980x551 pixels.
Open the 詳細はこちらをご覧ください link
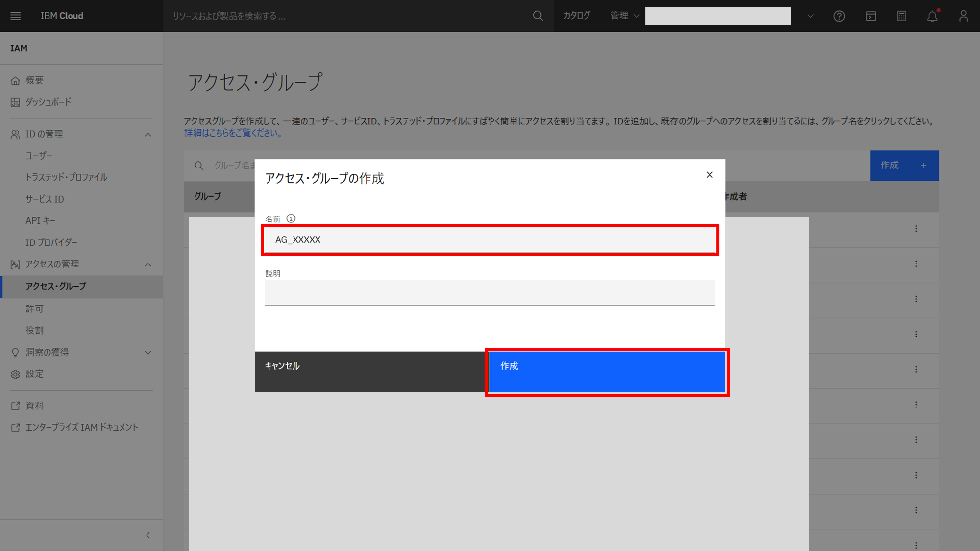pos(233,133)
